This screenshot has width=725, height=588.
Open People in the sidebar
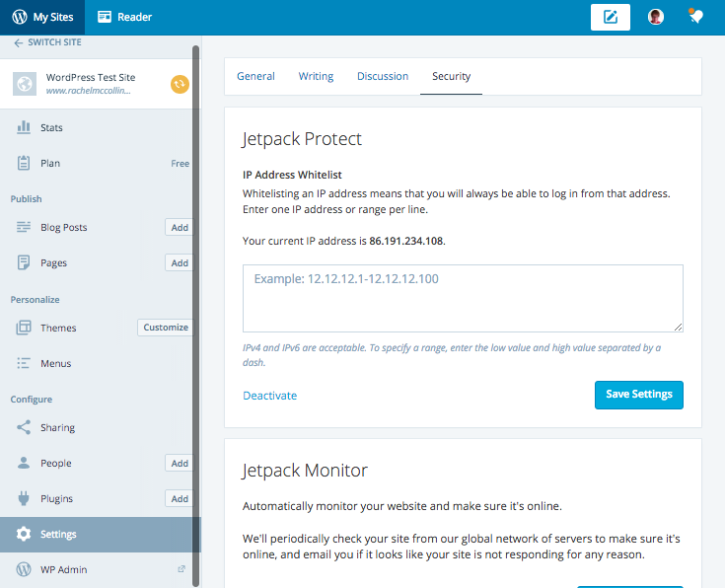pyautogui.click(x=56, y=463)
